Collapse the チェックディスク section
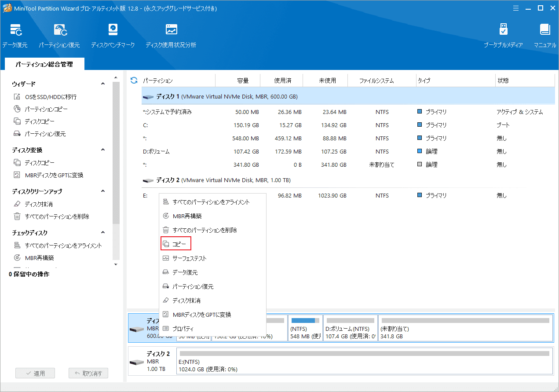 pos(103,233)
